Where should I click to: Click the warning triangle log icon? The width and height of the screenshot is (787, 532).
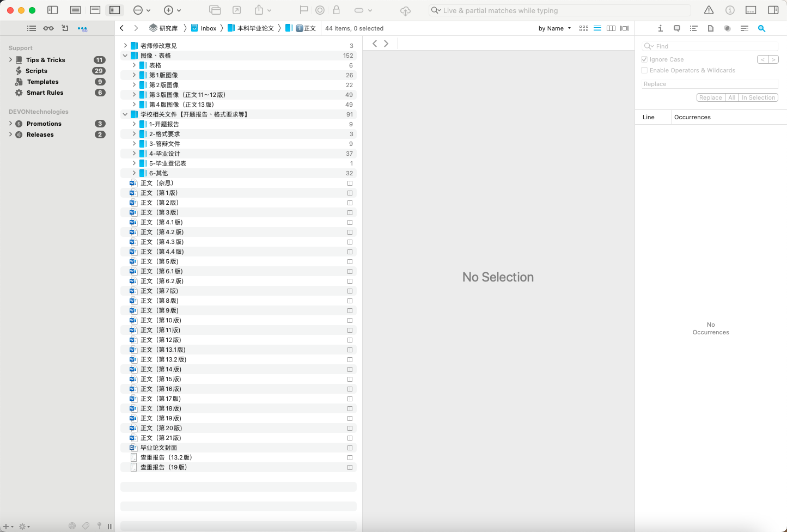coord(709,10)
